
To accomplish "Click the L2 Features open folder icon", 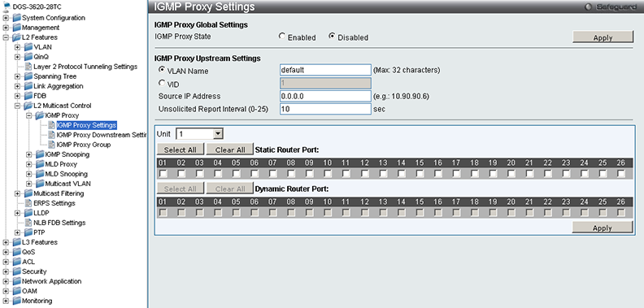I will point(16,37).
